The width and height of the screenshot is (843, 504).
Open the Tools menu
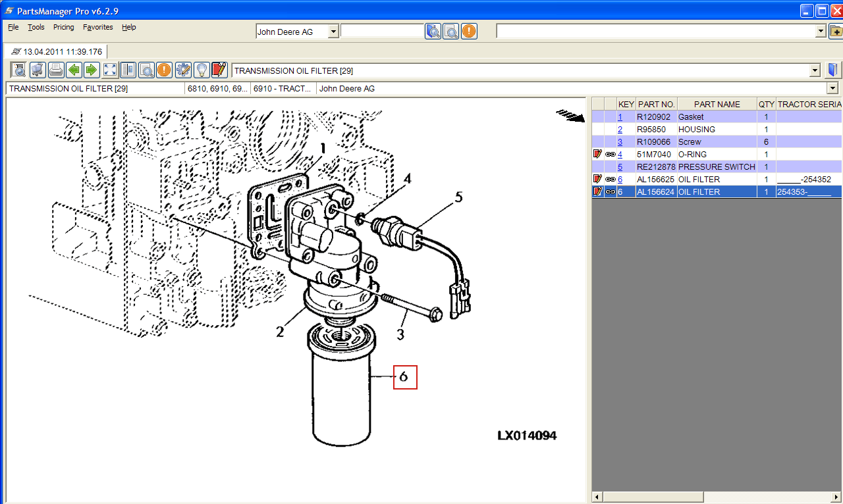(36, 27)
